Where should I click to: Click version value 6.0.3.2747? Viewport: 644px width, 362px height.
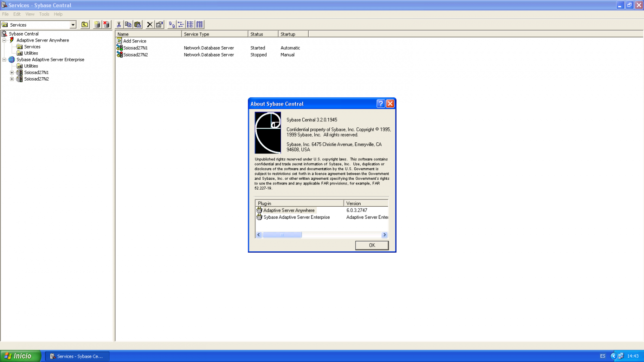click(x=357, y=210)
